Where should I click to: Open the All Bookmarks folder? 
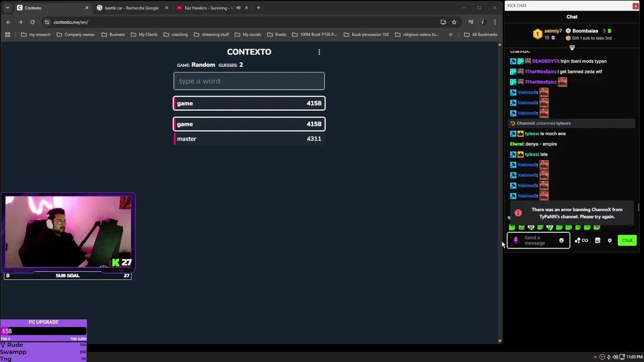480,35
